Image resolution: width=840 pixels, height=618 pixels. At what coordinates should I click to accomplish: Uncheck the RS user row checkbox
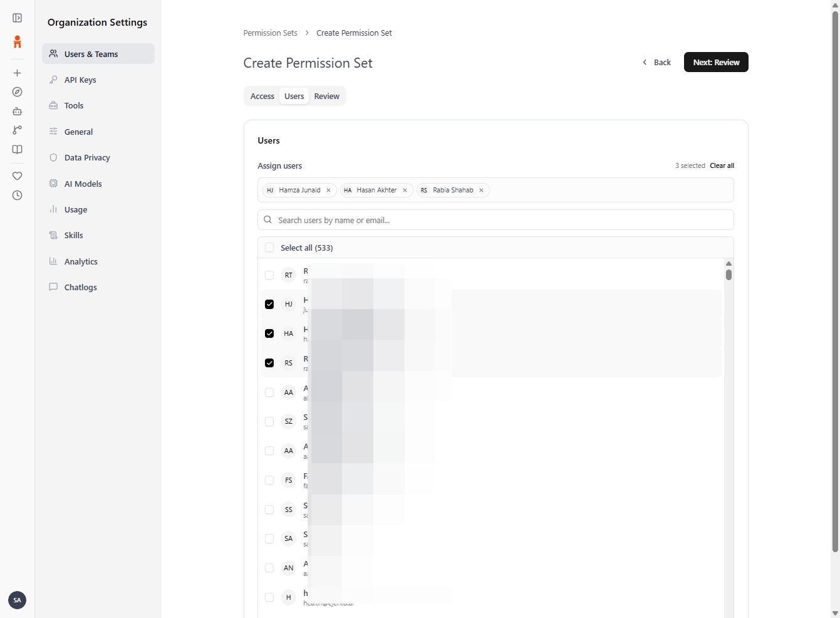269,363
